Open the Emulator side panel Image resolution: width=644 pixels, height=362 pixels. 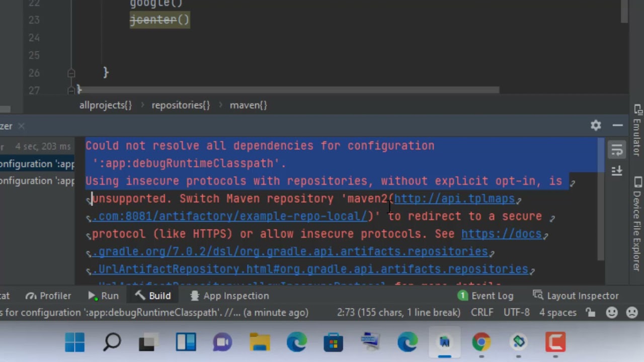click(x=637, y=131)
